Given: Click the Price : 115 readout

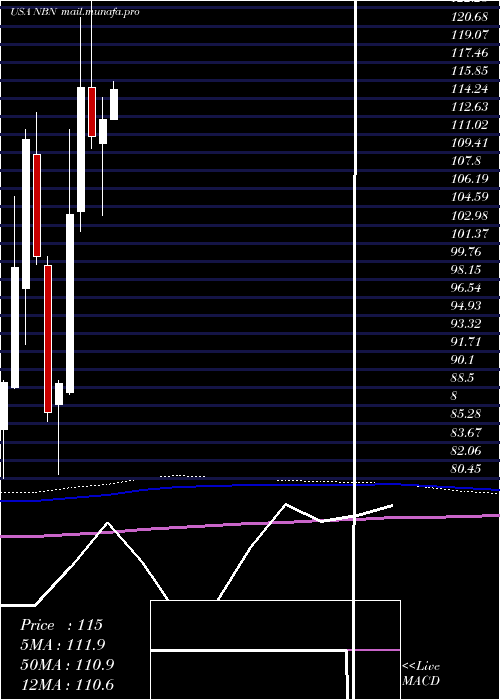Looking at the screenshot, I should (x=62, y=625).
